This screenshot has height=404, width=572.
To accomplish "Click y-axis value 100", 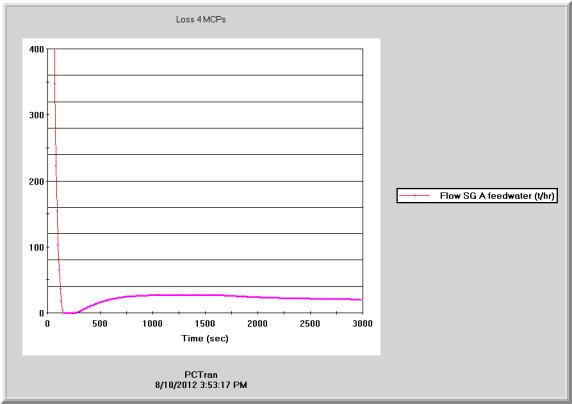I will (36, 247).
